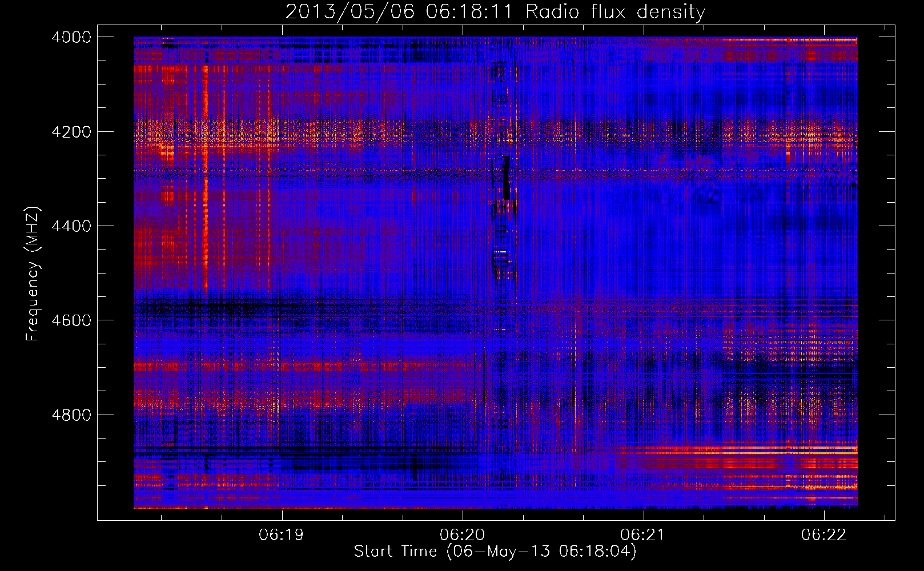Click the "4600" frequency axis label

[x=71, y=320]
